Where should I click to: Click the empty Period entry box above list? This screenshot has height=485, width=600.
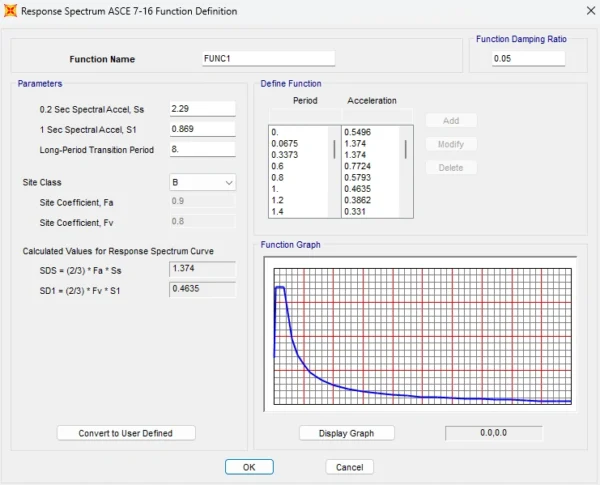pos(305,115)
